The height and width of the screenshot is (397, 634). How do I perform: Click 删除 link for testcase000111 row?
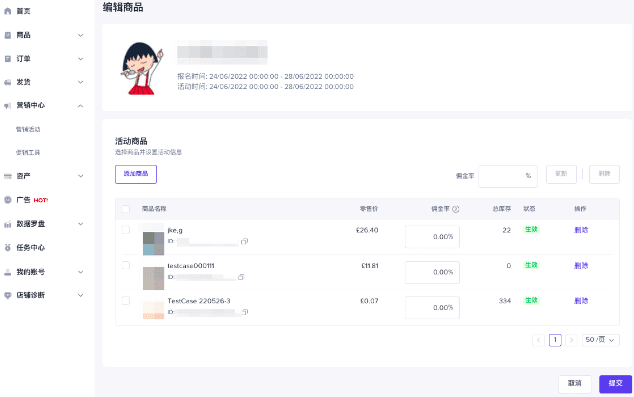tap(581, 266)
